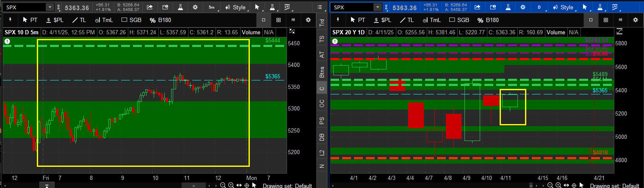This screenshot has width=644, height=188.
Task: Click the PT pointer tool button in right chart
Action: point(357,20)
